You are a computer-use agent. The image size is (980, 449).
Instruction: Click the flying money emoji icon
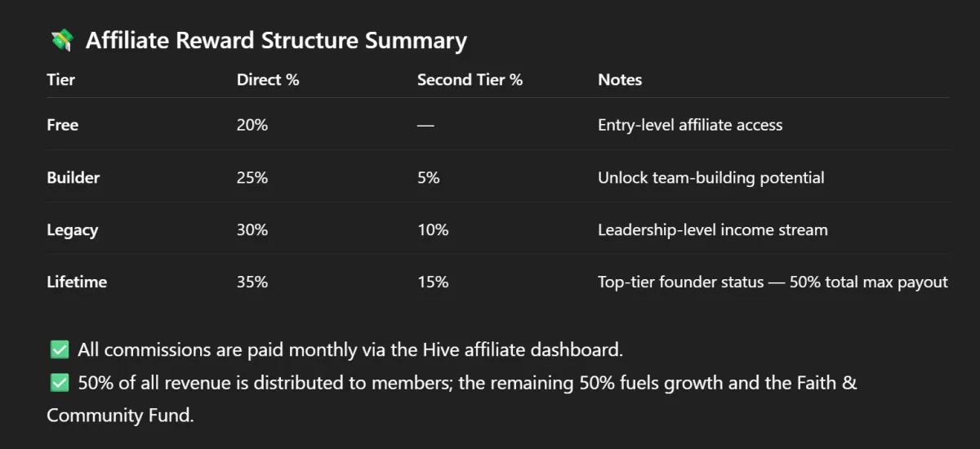62,40
